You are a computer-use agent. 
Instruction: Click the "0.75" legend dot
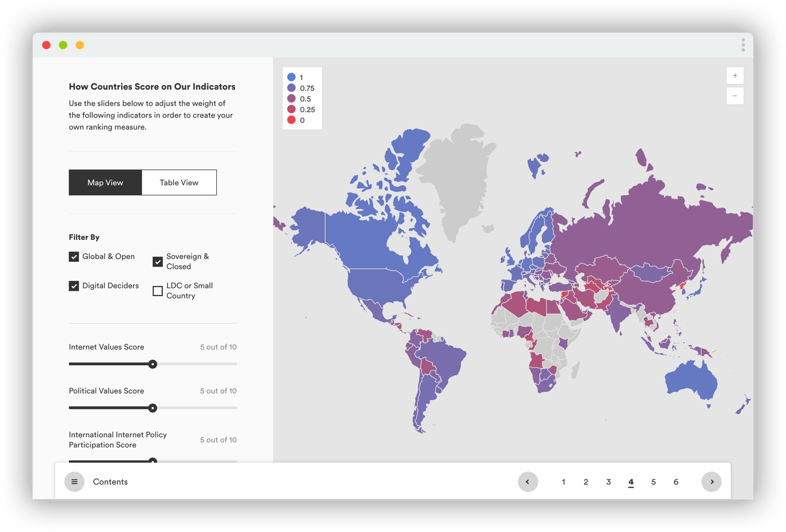tap(291, 88)
